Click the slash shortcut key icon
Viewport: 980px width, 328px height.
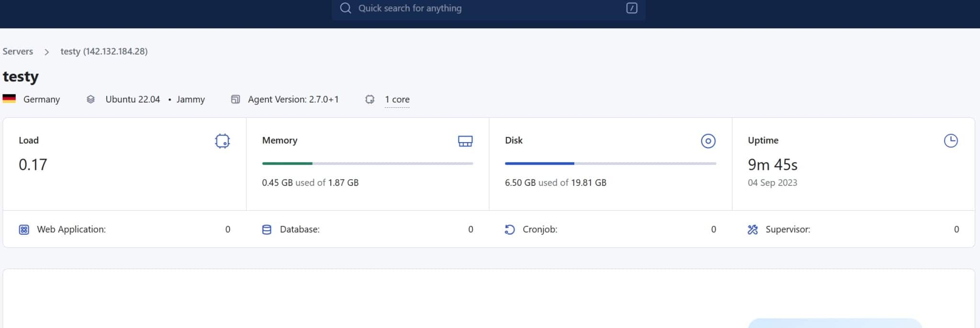[x=631, y=8]
